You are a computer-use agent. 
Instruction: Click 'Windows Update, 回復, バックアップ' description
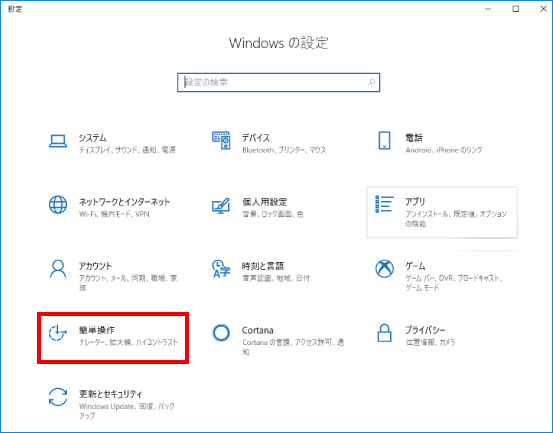coord(127,411)
